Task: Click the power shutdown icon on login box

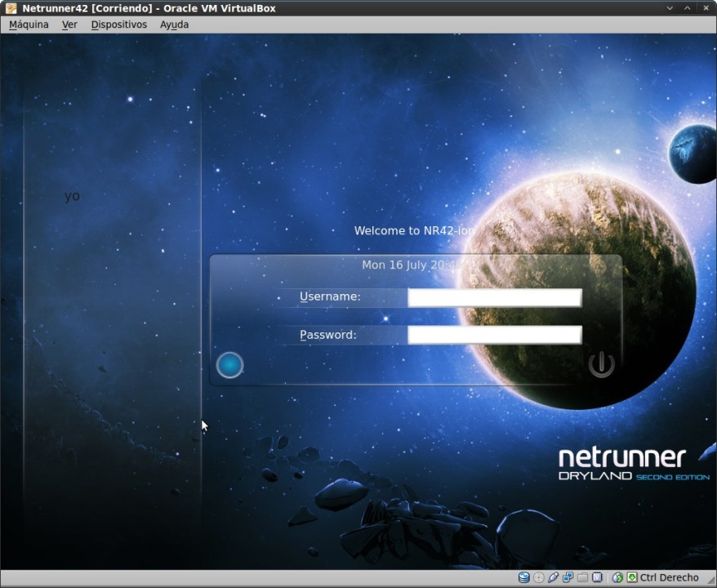Action: [x=601, y=365]
